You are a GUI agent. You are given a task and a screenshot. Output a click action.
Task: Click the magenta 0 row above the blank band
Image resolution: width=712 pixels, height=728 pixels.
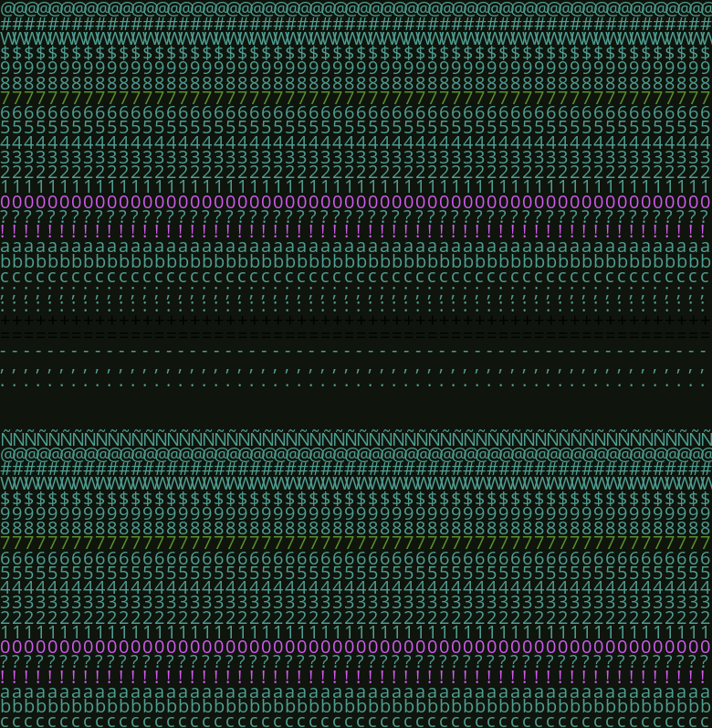click(x=356, y=202)
